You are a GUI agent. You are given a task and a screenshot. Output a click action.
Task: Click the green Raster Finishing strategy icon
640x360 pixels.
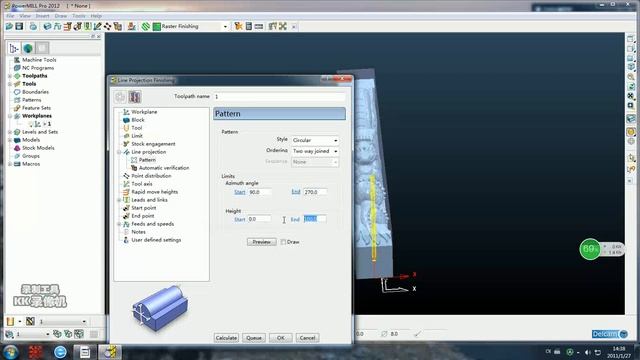click(x=156, y=27)
